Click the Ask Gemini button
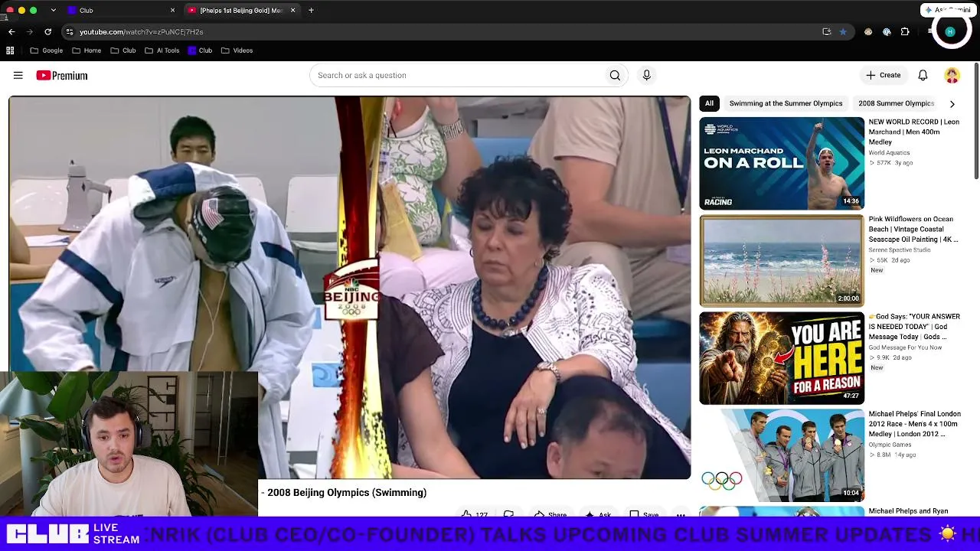980x551 pixels. pyautogui.click(x=949, y=10)
